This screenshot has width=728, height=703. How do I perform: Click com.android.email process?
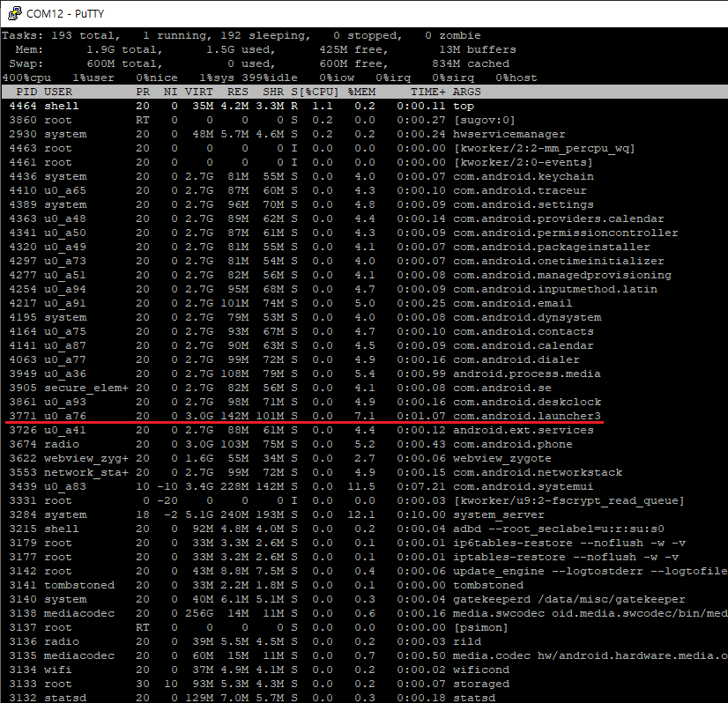[x=513, y=303]
